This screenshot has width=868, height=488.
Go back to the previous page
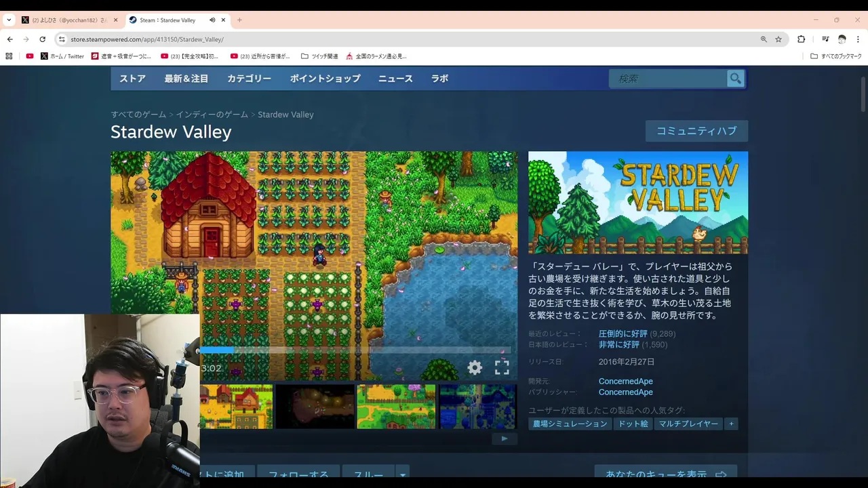10,39
